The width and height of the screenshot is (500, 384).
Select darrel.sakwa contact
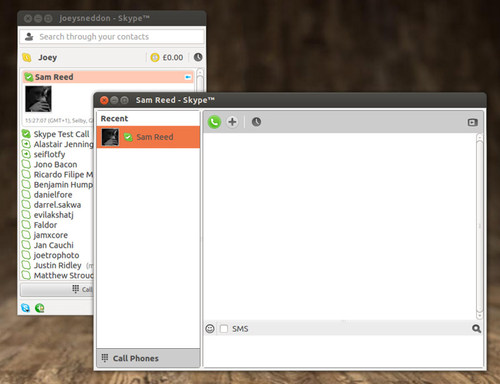click(57, 205)
